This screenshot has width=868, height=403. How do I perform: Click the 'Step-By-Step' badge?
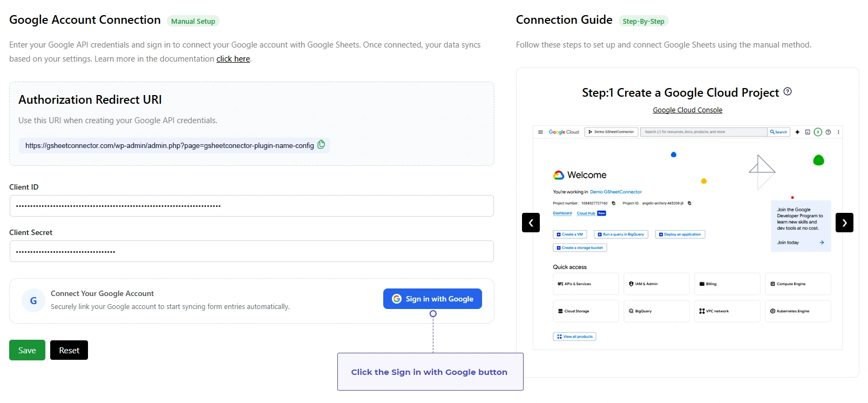pyautogui.click(x=643, y=21)
